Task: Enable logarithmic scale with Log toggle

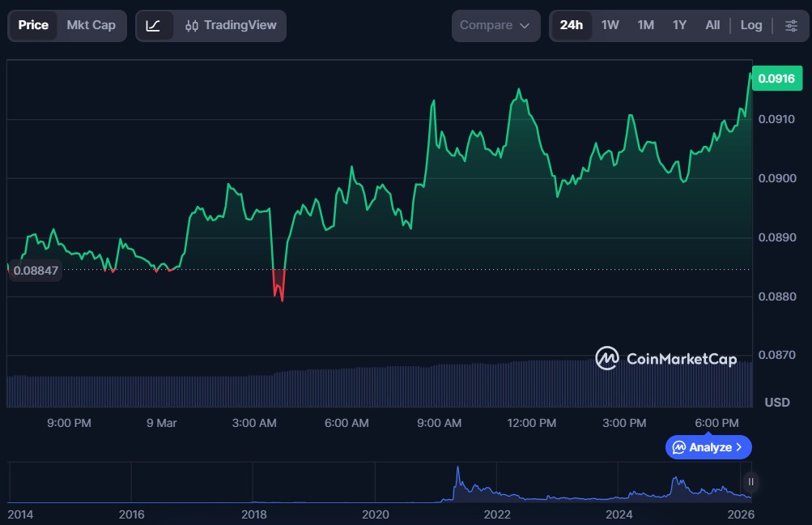Action: point(750,25)
